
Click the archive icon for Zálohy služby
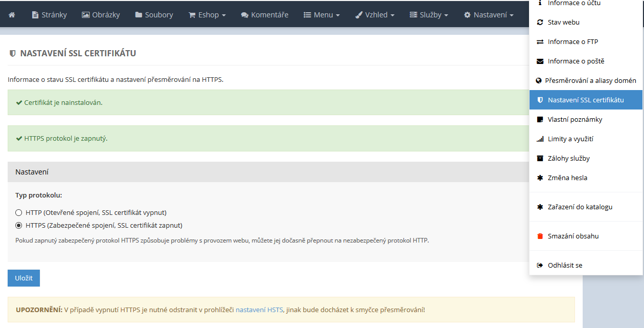(x=540, y=159)
